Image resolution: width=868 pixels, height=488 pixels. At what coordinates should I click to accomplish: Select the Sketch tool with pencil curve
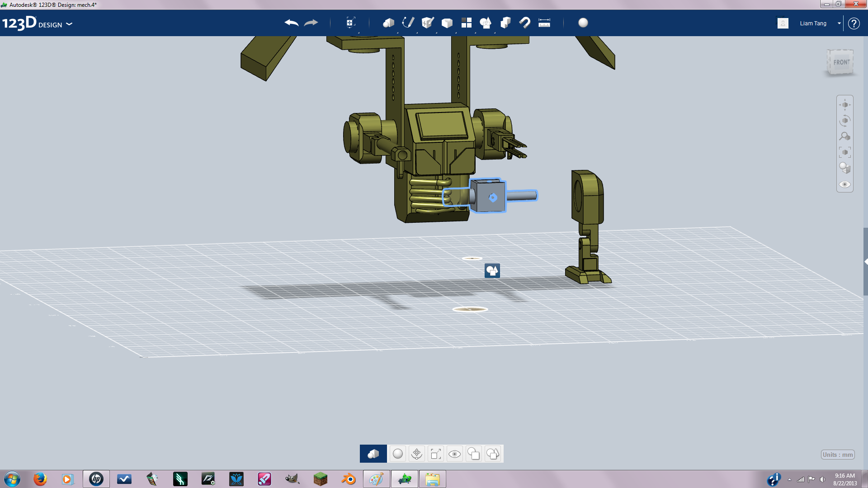408,23
